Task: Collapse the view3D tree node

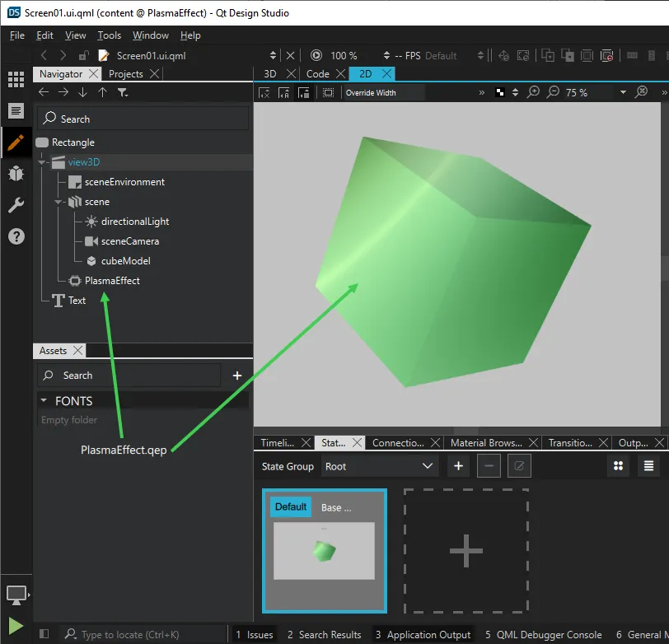Action: pos(42,162)
